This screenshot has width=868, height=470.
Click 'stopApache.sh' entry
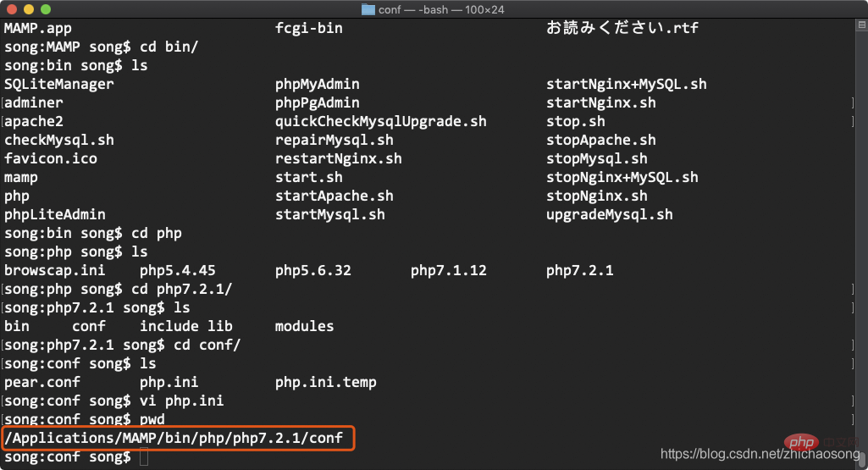[601, 140]
